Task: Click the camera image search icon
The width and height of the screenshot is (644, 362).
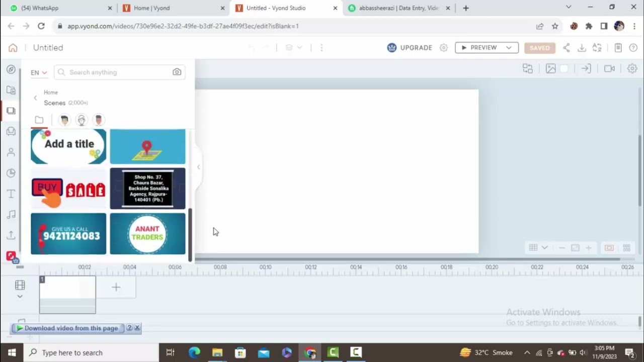Action: [177, 72]
